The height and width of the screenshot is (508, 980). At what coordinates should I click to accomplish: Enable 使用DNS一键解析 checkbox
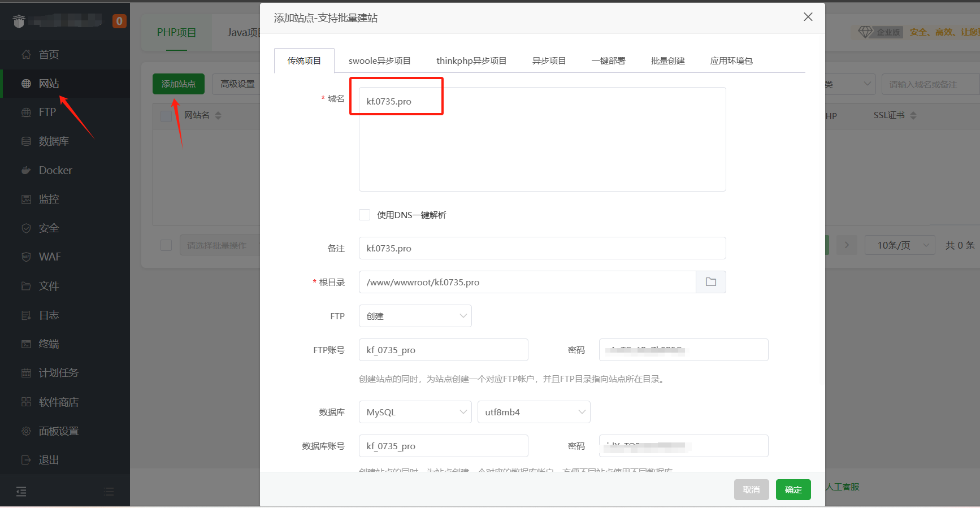click(365, 215)
